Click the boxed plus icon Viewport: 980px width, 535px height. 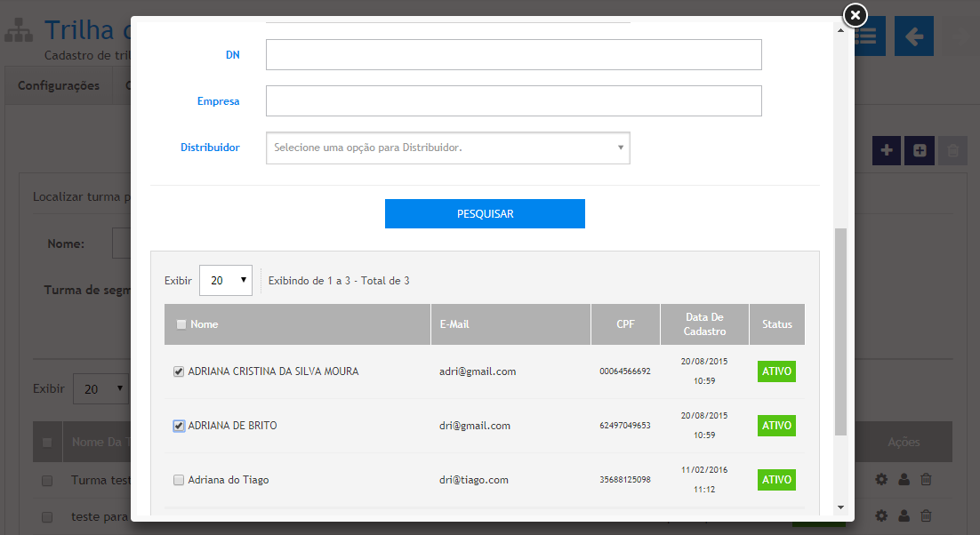click(919, 151)
